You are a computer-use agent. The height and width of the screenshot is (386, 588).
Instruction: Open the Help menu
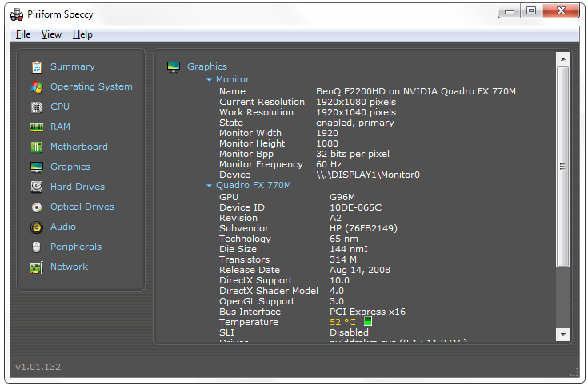click(x=82, y=34)
